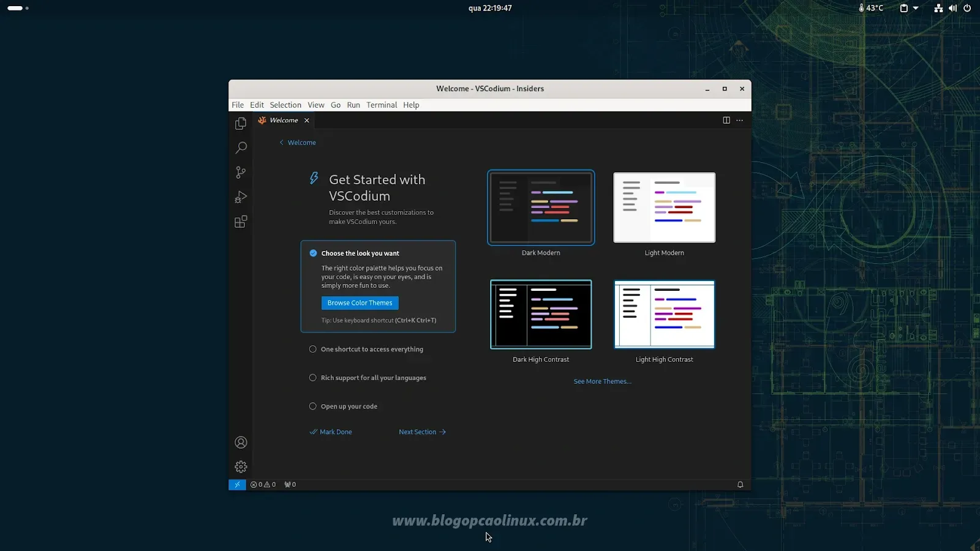Click the volume icon in system tray
The width and height of the screenshot is (980, 551).
(952, 8)
